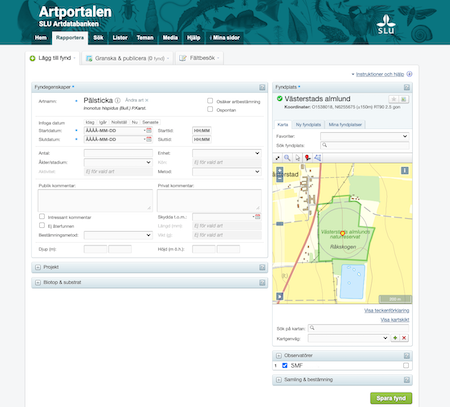Image resolution: width=450 pixels, height=407 pixels.
Task: Uncheck the SMF observer checkbox
Action: (285, 366)
